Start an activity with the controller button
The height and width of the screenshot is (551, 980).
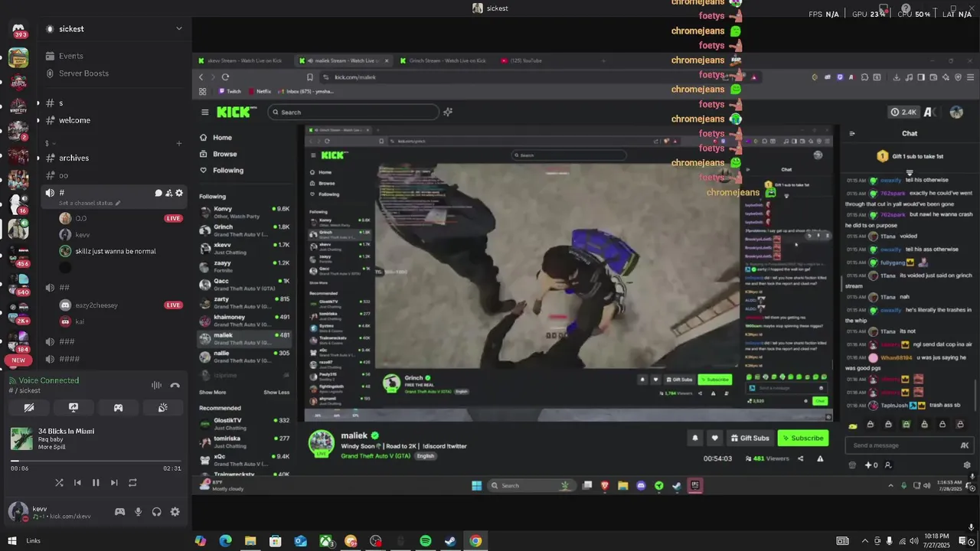pos(118,408)
